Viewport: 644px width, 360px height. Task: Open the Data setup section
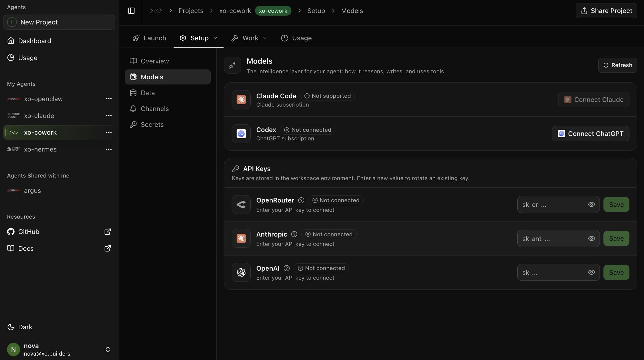coord(168,93)
